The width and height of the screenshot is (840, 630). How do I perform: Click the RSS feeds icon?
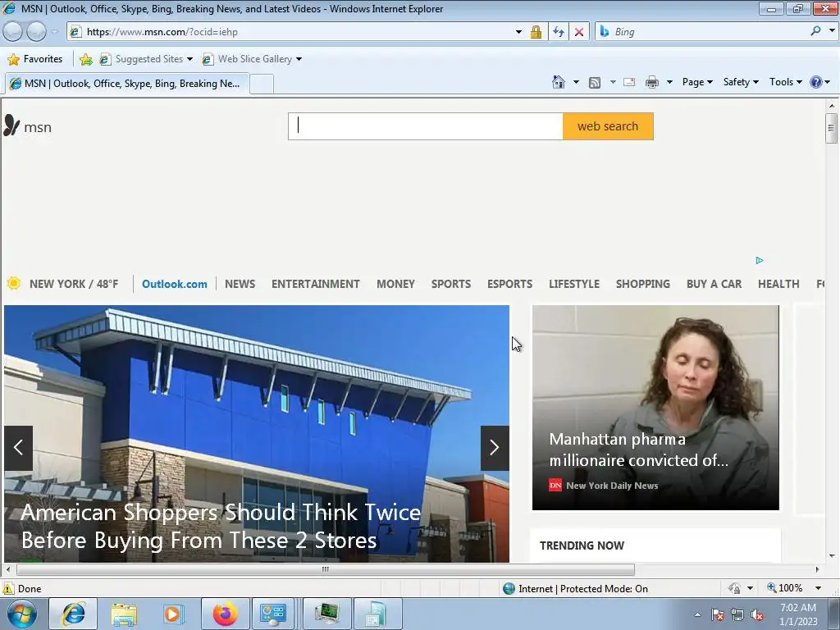pos(594,83)
